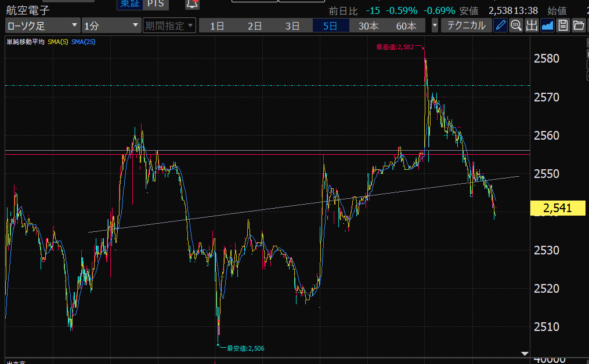
Task: Switch to the 東証 market
Action: (x=129, y=5)
